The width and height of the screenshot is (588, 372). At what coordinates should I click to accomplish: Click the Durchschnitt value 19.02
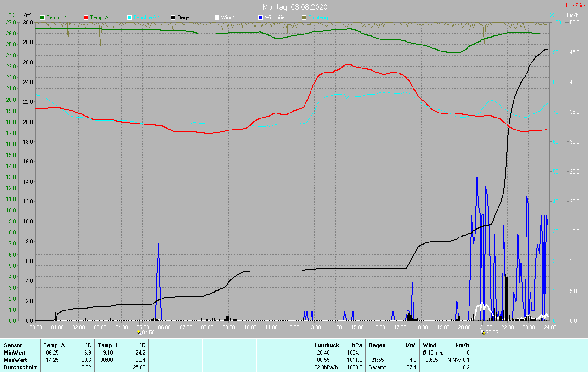tap(85, 367)
